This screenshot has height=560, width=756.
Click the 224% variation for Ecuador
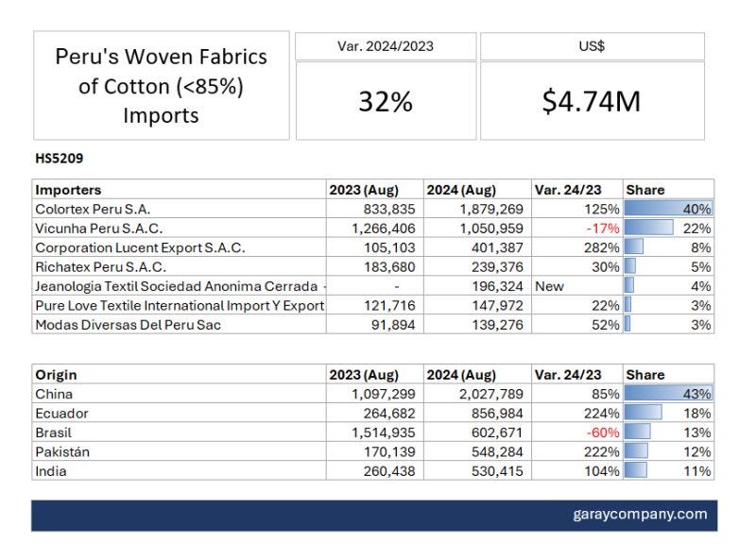pyautogui.click(x=601, y=414)
